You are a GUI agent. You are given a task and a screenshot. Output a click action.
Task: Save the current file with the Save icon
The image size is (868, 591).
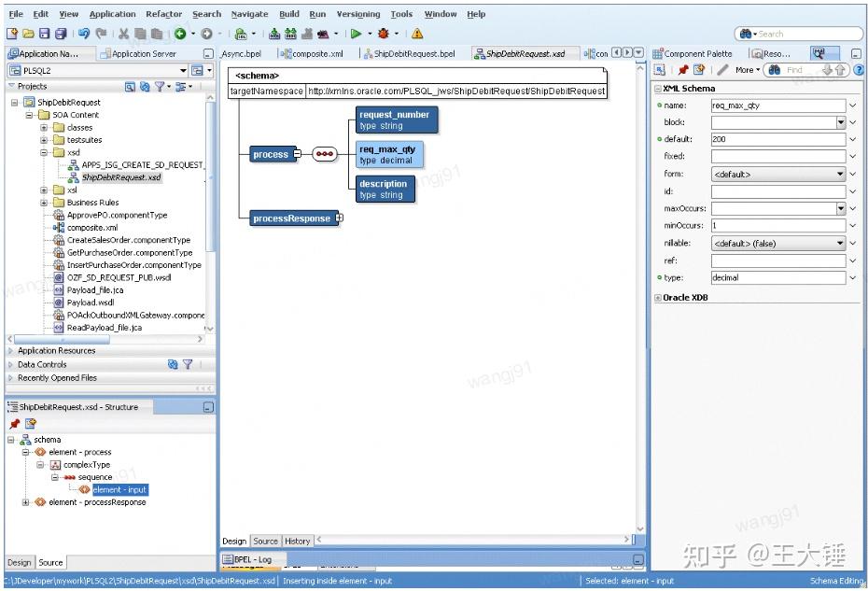tap(44, 34)
